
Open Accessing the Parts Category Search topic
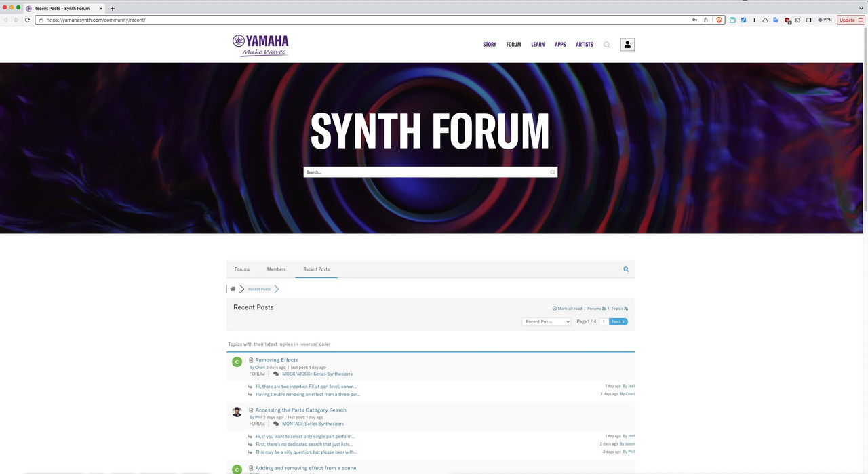pyautogui.click(x=300, y=410)
